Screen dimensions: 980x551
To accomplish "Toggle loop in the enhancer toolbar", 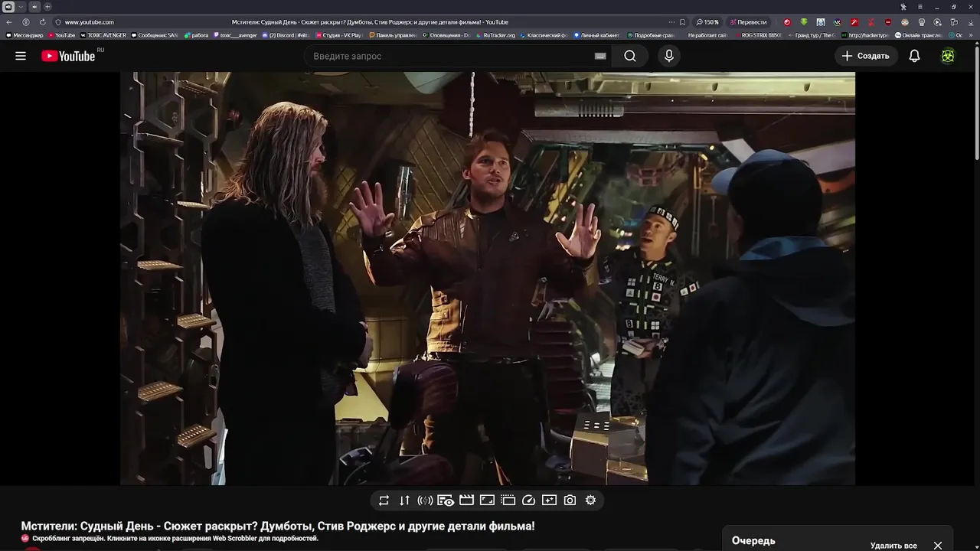I will (384, 500).
